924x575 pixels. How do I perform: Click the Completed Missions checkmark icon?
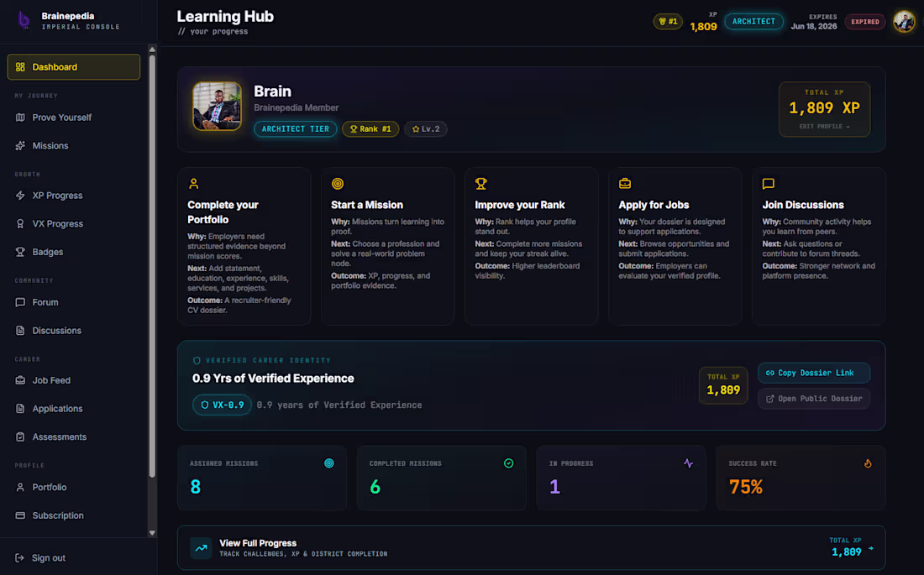pyautogui.click(x=508, y=463)
